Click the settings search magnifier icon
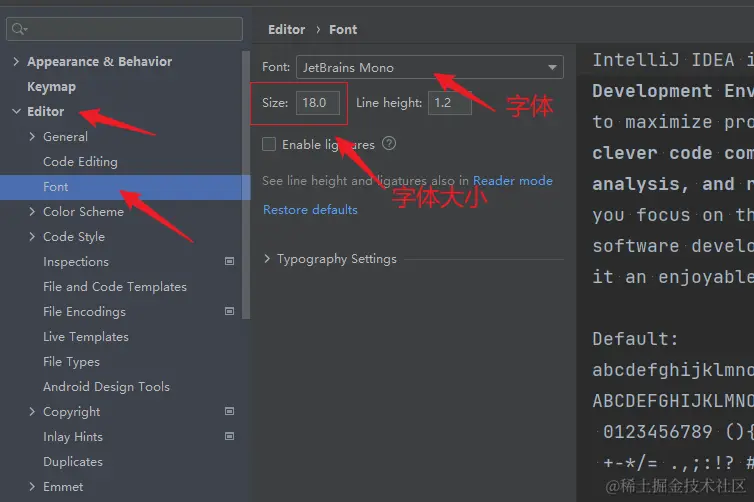The width and height of the screenshot is (754, 502). [18, 29]
